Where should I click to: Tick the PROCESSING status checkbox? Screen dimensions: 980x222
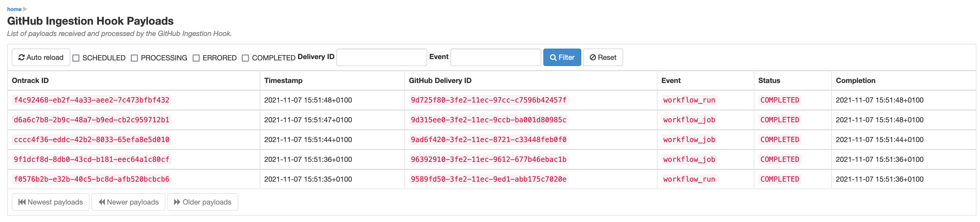click(x=134, y=58)
